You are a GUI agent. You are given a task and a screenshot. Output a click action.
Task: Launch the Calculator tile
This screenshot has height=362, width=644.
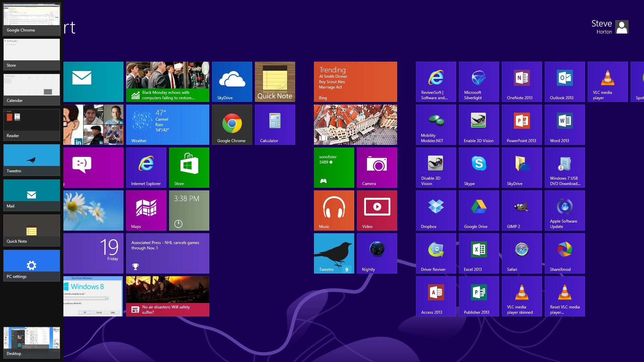[x=275, y=125]
